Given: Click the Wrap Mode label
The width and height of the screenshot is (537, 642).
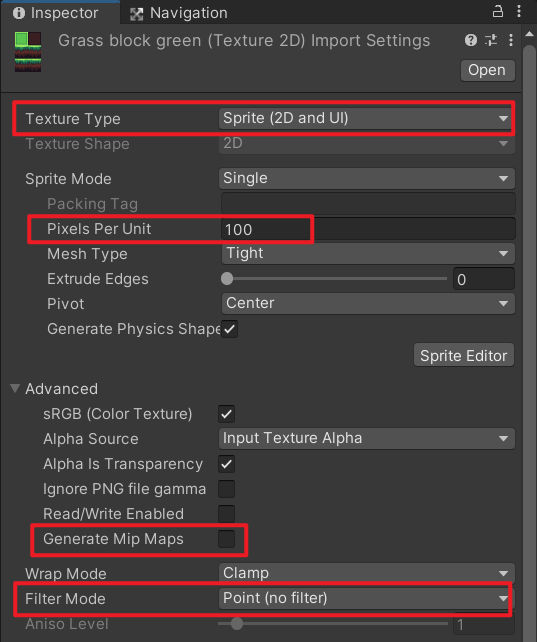Looking at the screenshot, I should (x=66, y=574).
